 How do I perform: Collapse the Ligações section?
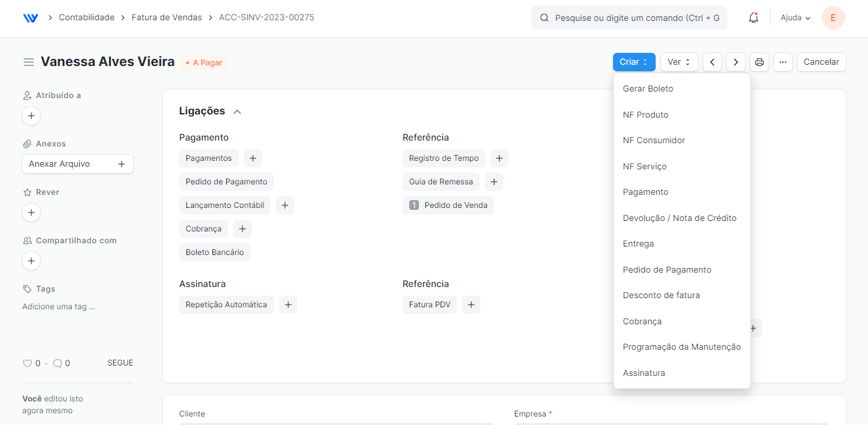coord(237,112)
